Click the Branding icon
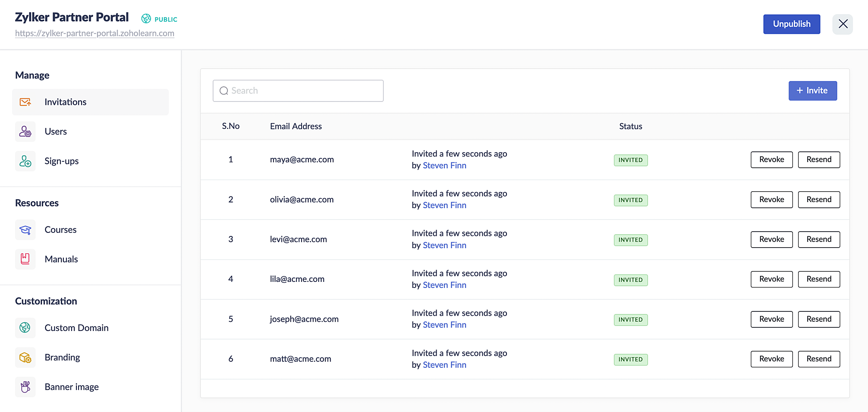 (x=25, y=357)
